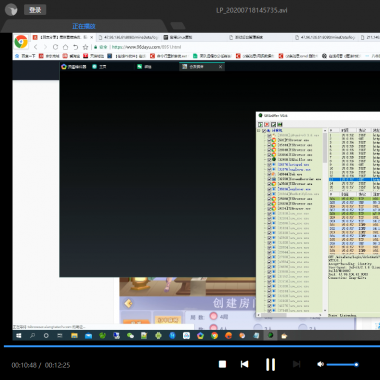Click the bookmark star in address bar
The width and height of the screenshot is (380, 380).
pyautogui.click(x=85, y=47)
